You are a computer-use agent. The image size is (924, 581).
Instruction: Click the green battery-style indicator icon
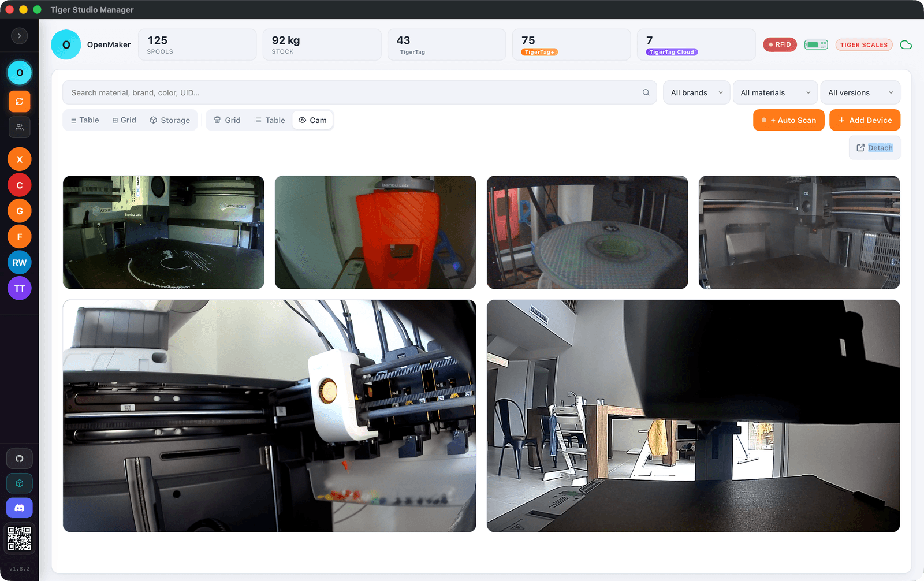click(816, 44)
